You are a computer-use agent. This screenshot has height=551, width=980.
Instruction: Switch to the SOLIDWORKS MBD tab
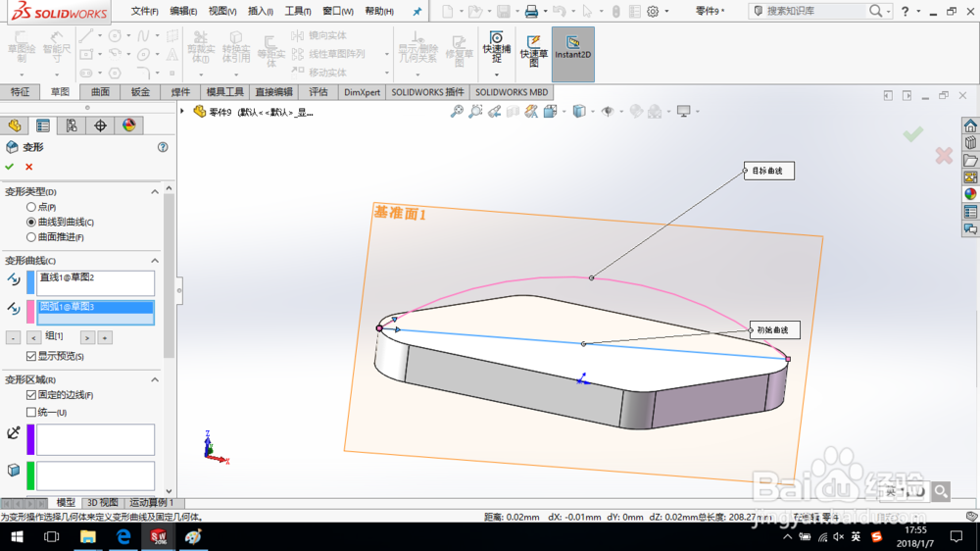[512, 92]
